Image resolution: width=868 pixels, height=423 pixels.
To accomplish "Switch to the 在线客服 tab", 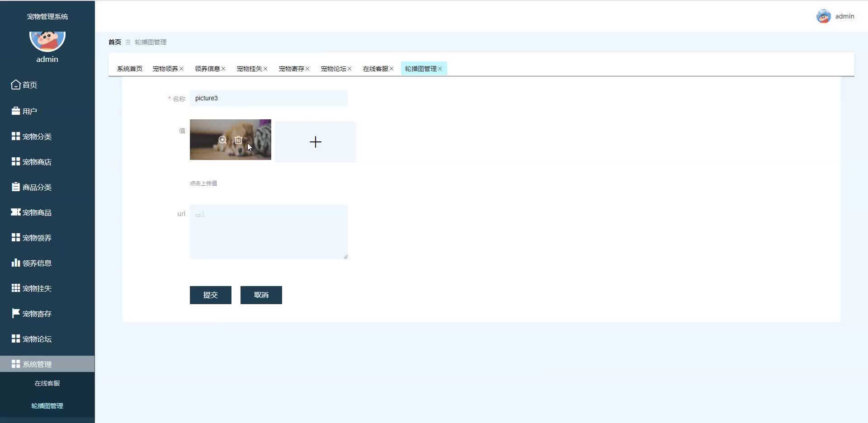I will click(376, 69).
